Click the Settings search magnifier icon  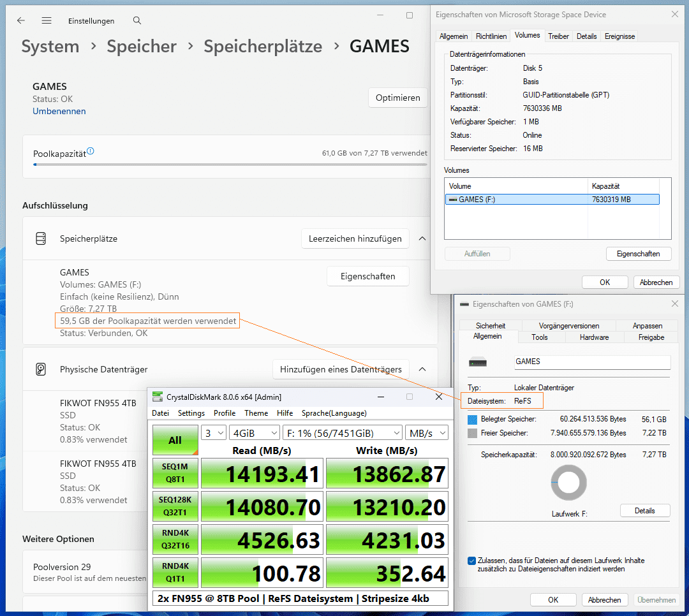tap(137, 20)
